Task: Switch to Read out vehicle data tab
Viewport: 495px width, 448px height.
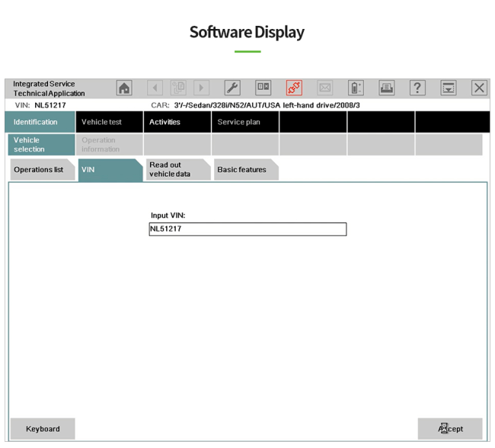Action: (176, 170)
